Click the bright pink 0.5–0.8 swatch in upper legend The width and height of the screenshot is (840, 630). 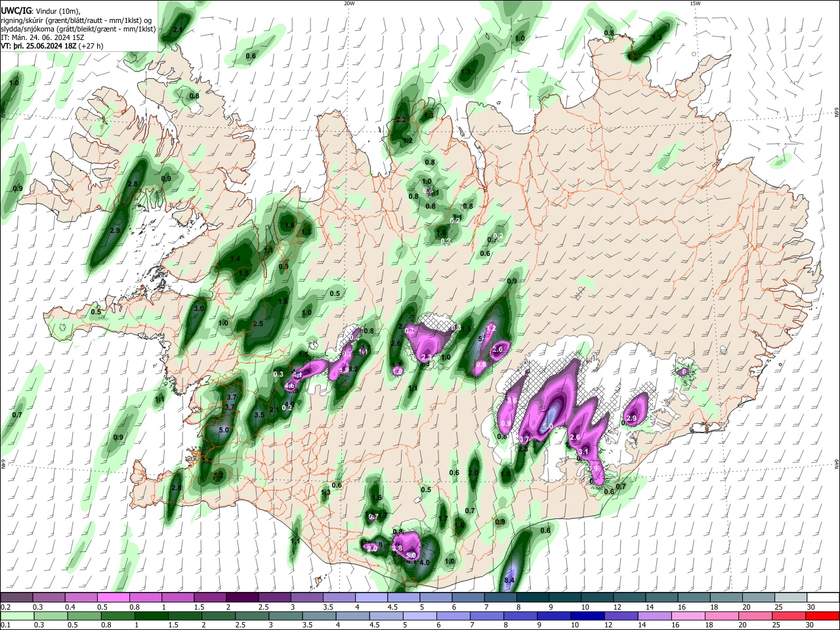point(114,598)
